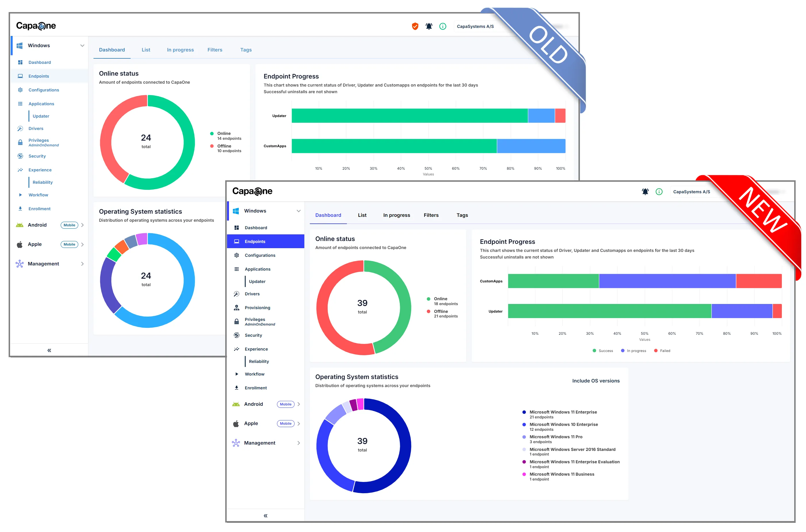Click the Security icon in the OLD window sidebar

(x=20, y=156)
